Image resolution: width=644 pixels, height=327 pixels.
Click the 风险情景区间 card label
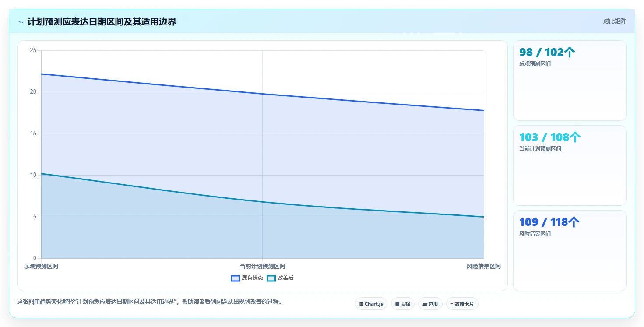pos(535,234)
